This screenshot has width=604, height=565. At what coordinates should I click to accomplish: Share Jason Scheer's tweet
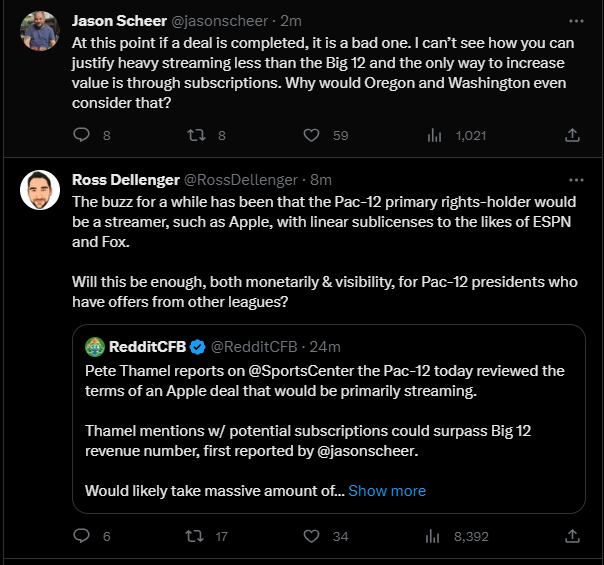[573, 134]
